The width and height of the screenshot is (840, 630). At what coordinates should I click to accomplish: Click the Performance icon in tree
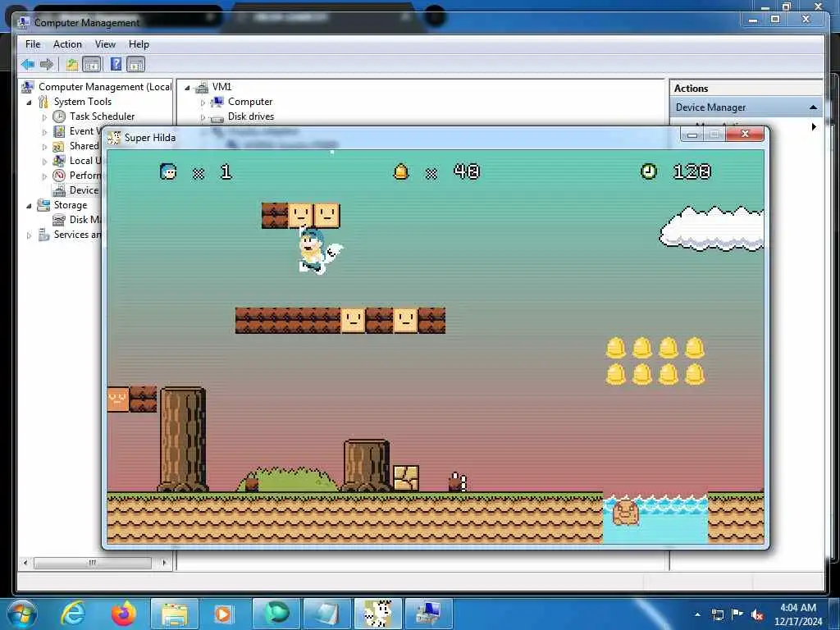click(59, 176)
